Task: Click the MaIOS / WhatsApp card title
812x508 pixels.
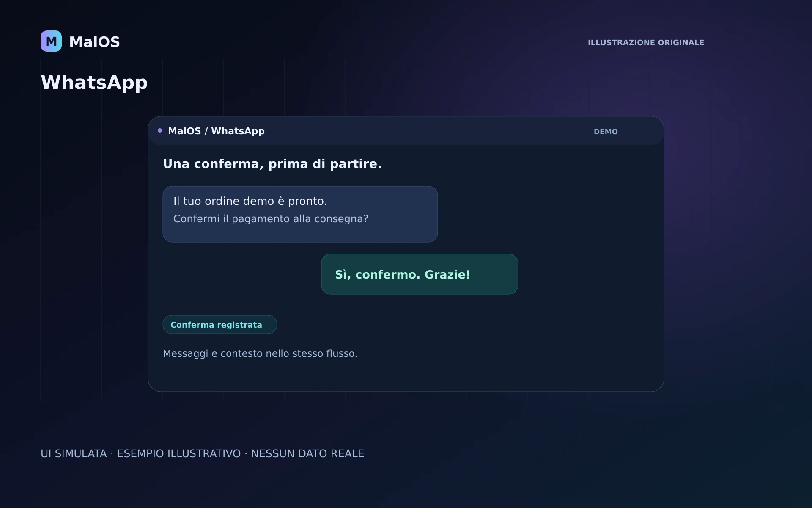Action: pyautogui.click(x=216, y=131)
